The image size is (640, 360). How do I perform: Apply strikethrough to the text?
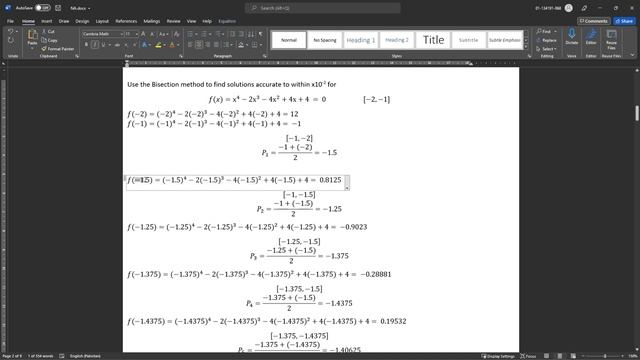pos(118,45)
